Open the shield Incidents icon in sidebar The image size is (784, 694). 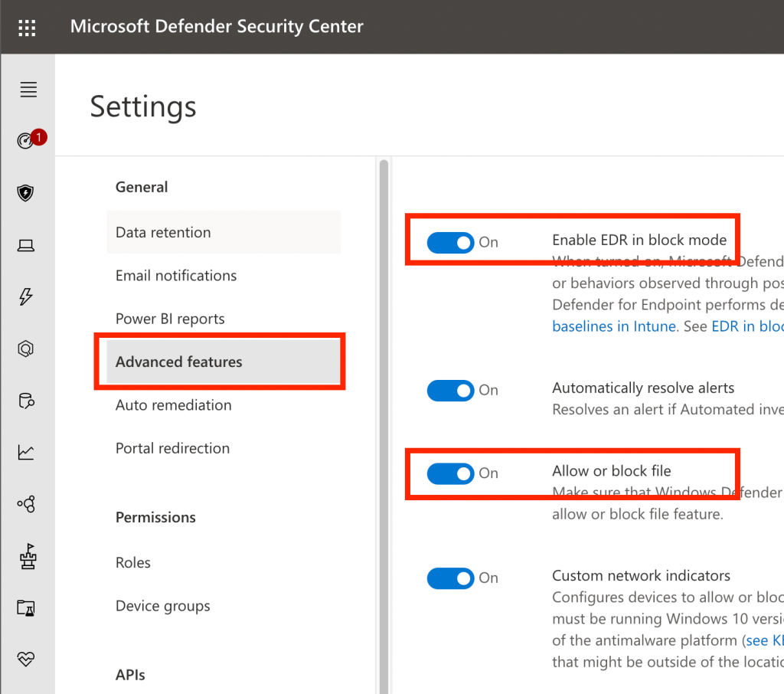tap(25, 192)
